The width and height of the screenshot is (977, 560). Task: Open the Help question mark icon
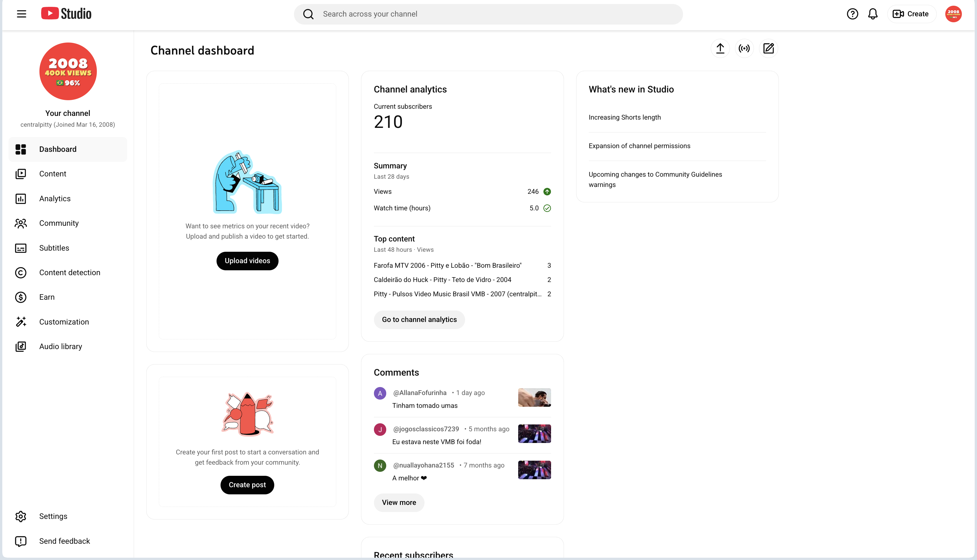[852, 14]
